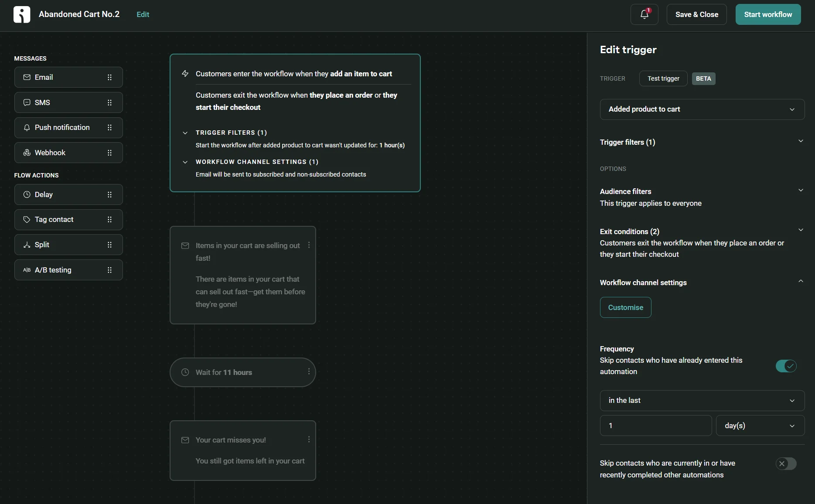Click the drag handle on Push notification

[109, 128]
